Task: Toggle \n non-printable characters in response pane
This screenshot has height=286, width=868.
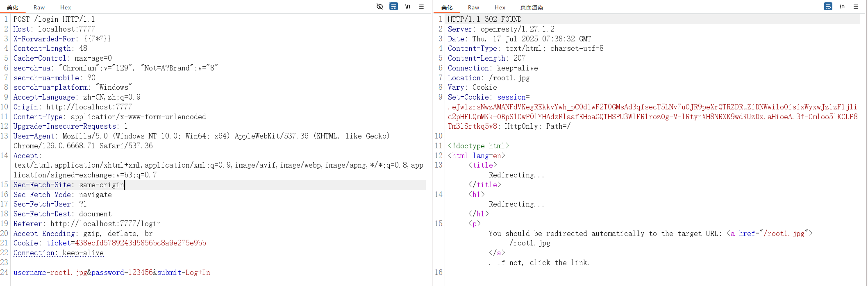Action: 842,7
